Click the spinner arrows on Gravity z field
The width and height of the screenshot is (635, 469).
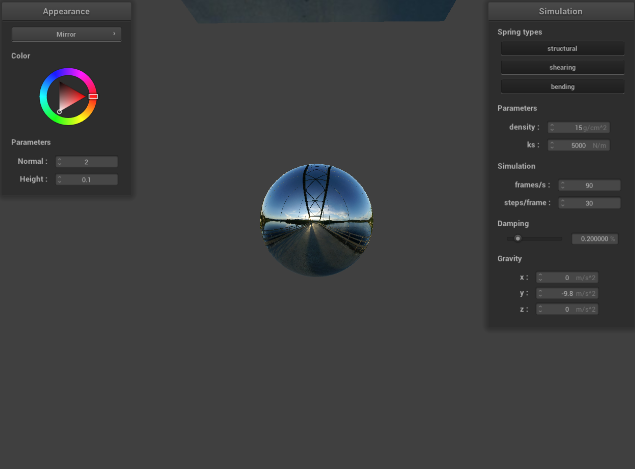pos(540,310)
